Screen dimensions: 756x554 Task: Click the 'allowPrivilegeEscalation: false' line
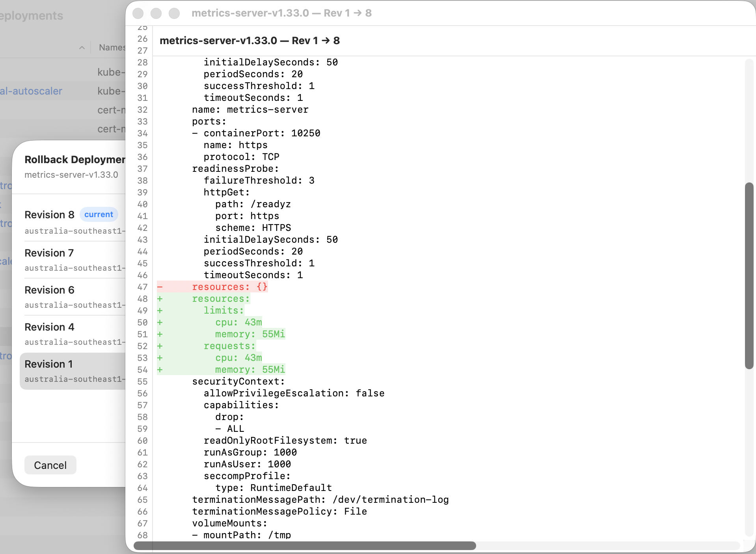(294, 393)
